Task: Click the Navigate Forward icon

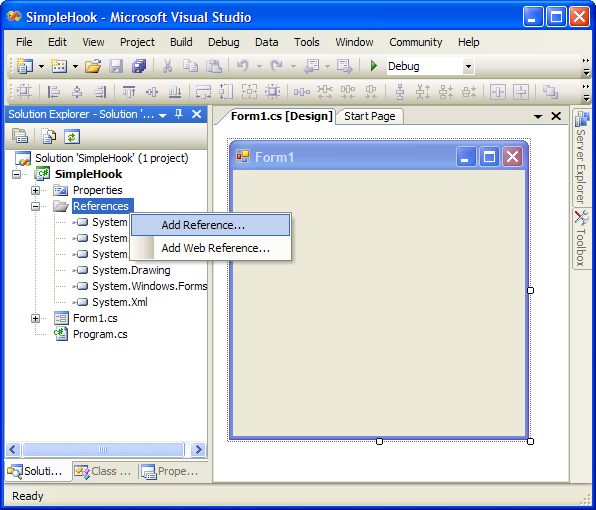Action: pos(344,66)
